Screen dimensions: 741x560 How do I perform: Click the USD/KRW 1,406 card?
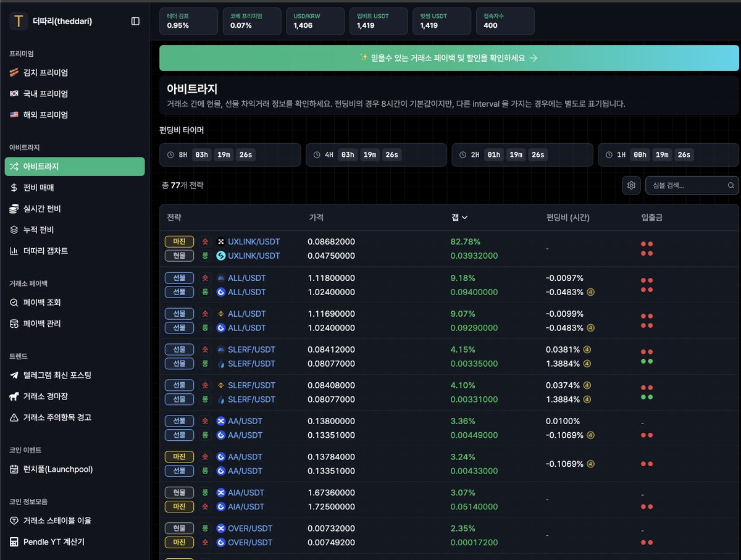click(315, 21)
